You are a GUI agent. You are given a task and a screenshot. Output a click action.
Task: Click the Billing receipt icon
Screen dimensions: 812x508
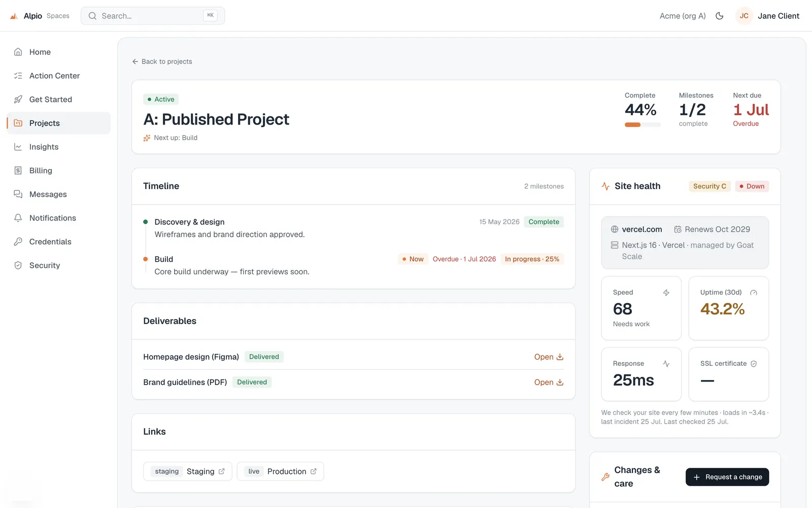click(x=18, y=170)
